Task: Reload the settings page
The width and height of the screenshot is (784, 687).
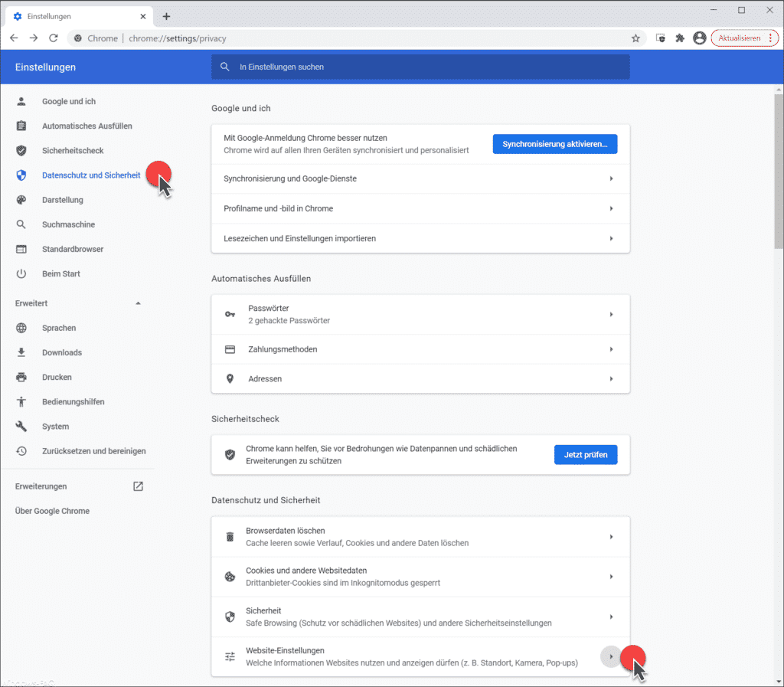Action: pyautogui.click(x=54, y=38)
